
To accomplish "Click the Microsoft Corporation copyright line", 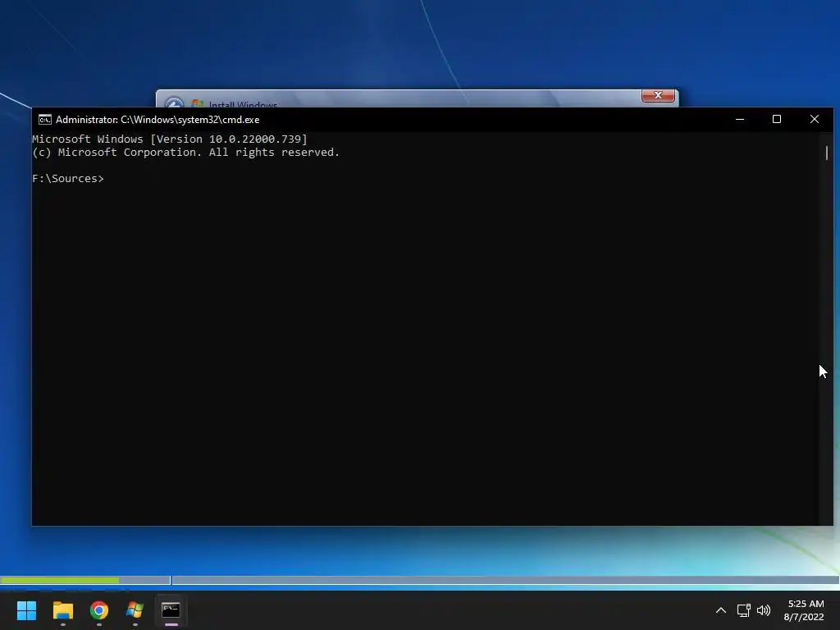I will [186, 152].
